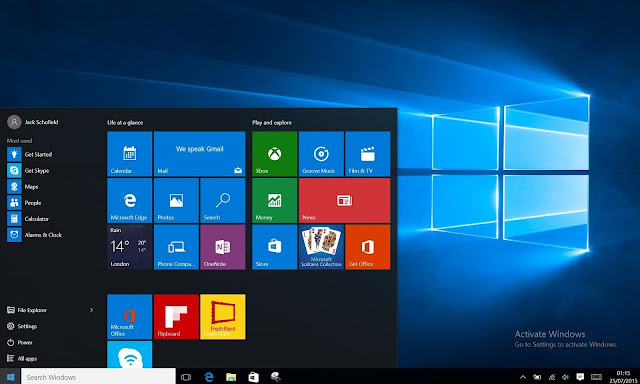Open the Money tile
The image size is (640, 384).
(274, 200)
